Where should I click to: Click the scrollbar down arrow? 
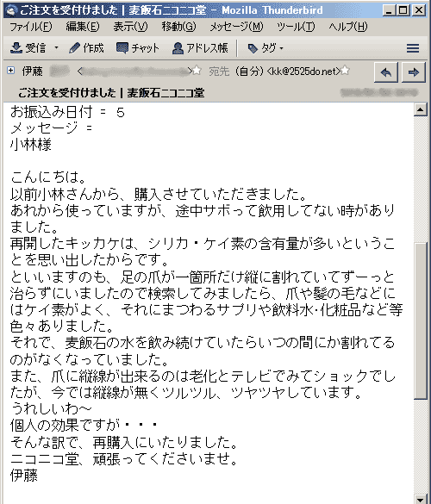tap(420, 499)
